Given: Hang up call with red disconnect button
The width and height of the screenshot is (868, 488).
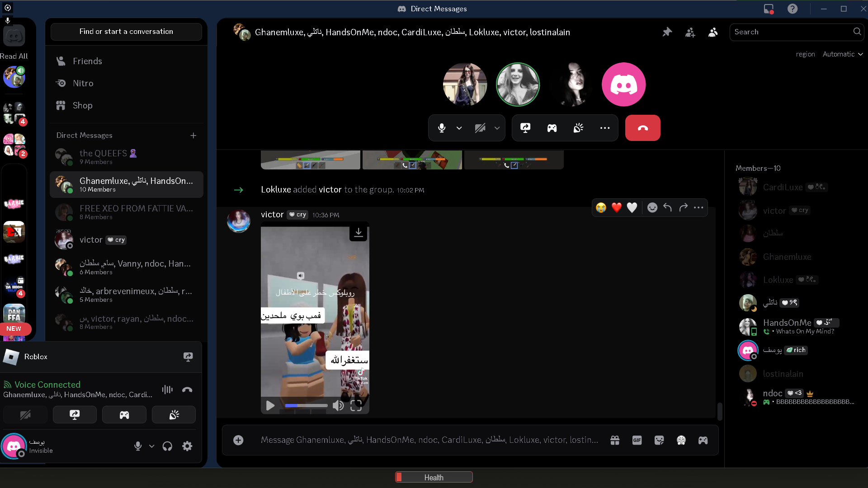Looking at the screenshot, I should (642, 128).
